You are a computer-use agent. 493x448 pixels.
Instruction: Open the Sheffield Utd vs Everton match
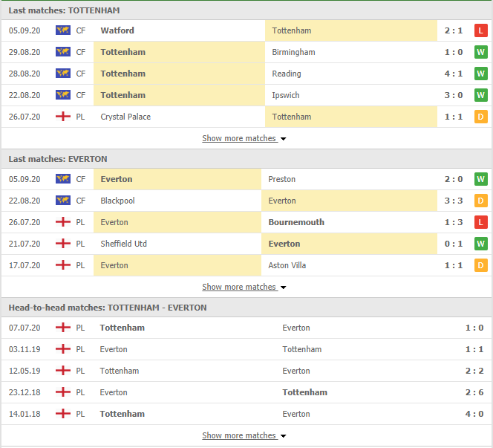point(246,244)
